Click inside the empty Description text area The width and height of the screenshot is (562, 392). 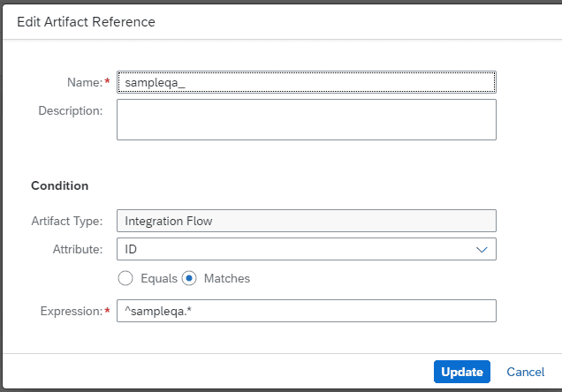click(x=307, y=119)
